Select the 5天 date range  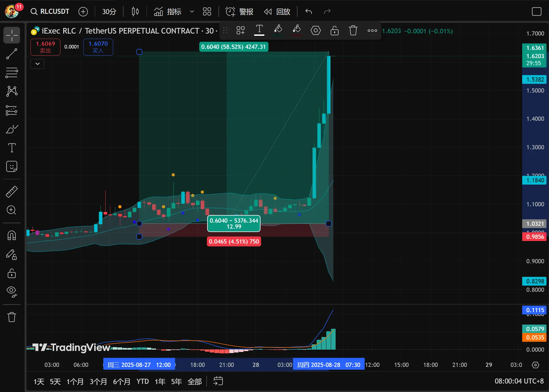pyautogui.click(x=55, y=382)
